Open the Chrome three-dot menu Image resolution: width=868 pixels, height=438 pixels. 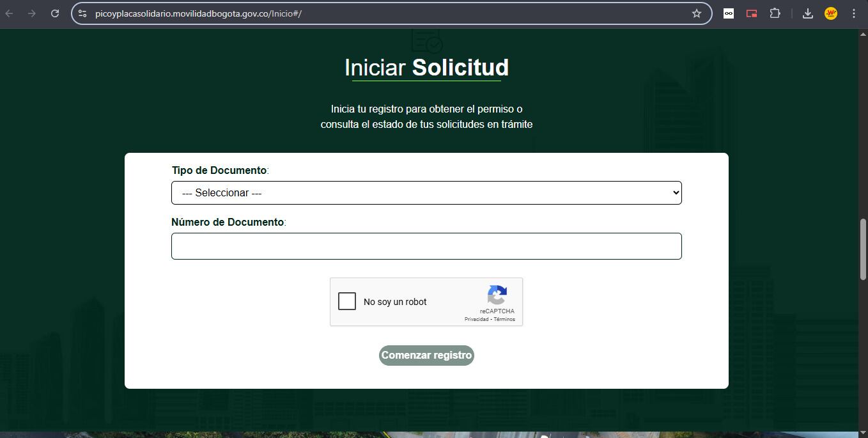pyautogui.click(x=854, y=13)
